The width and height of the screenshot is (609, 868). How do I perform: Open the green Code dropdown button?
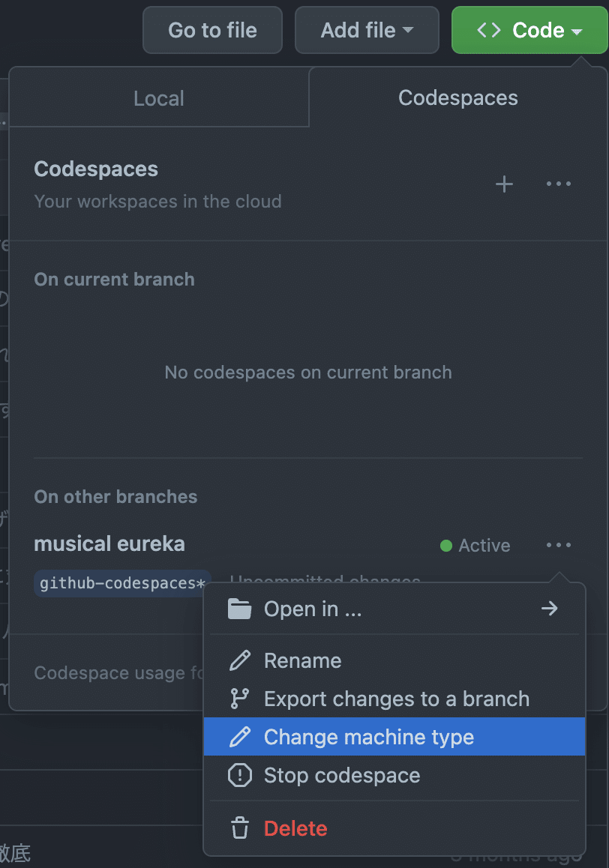[529, 31]
